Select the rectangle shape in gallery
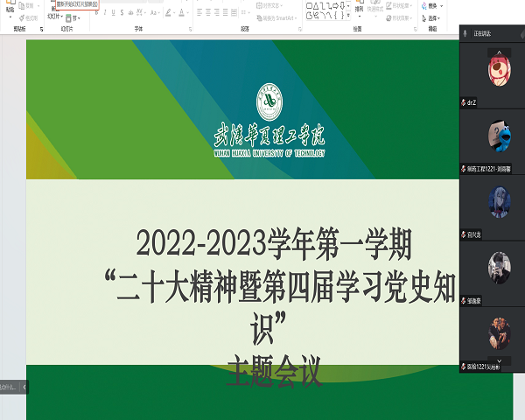525x420 pixels. (x=309, y=6)
